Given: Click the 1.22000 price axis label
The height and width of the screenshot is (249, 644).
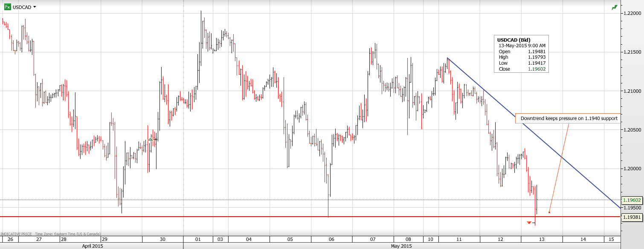Looking at the screenshot, I should 632,13.
